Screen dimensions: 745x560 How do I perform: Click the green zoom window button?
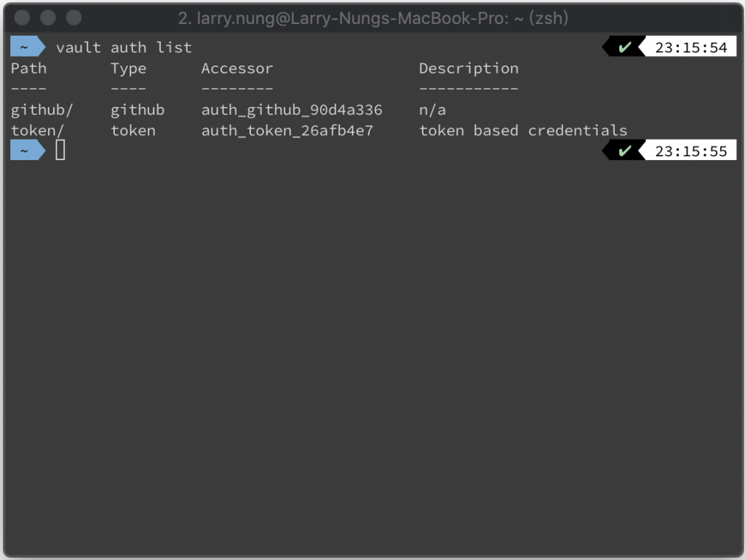pos(73,17)
